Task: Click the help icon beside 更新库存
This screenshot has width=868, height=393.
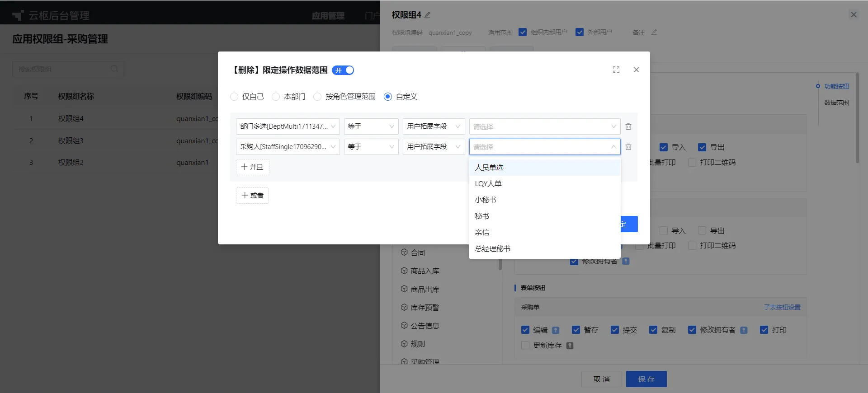Action: pos(570,346)
